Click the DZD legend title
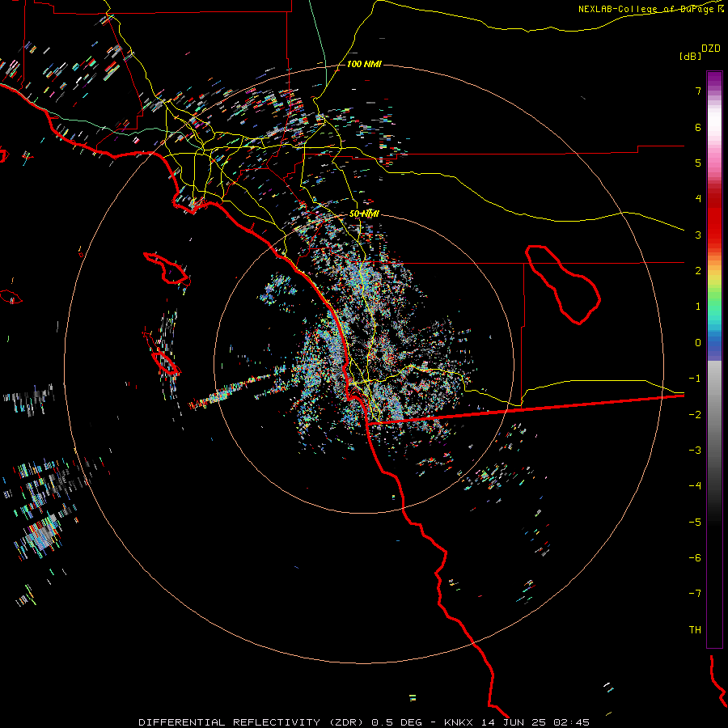This screenshot has width=728, height=728. point(711,49)
